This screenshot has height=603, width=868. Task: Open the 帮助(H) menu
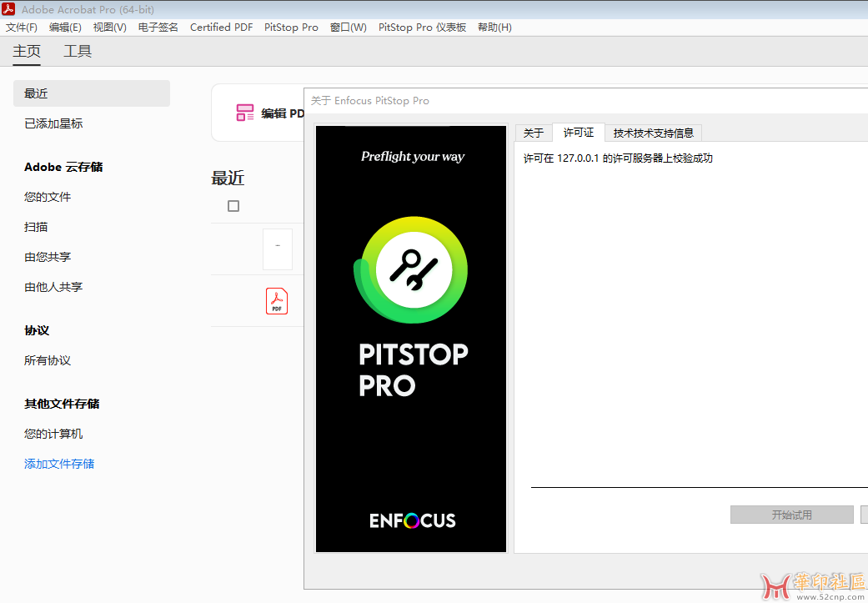494,28
